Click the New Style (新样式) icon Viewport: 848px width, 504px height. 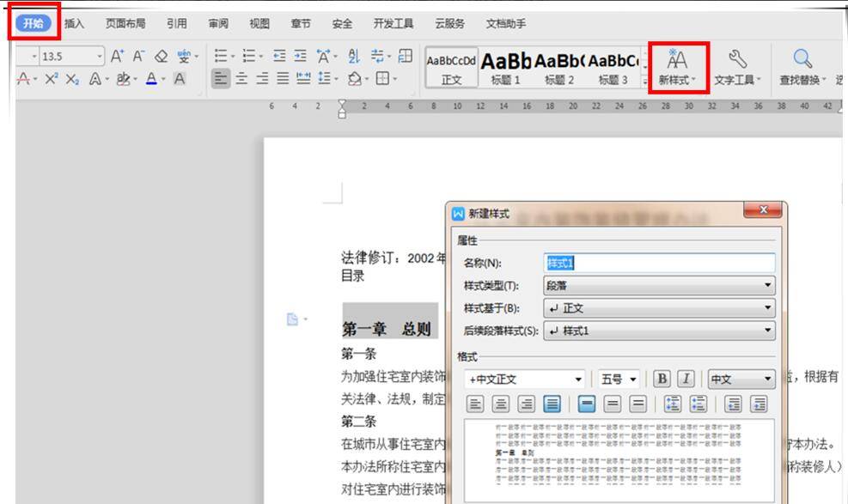678,62
